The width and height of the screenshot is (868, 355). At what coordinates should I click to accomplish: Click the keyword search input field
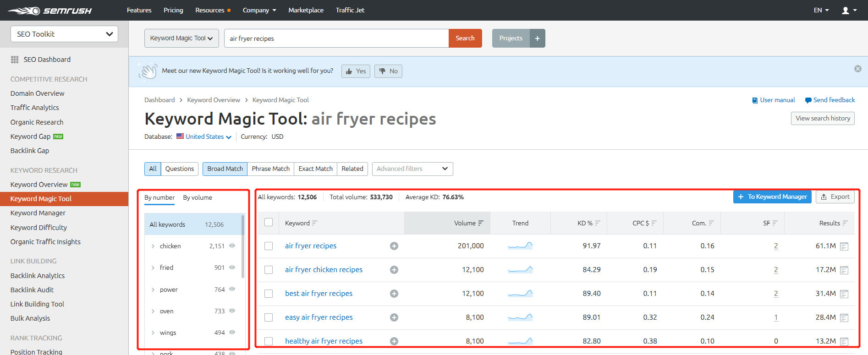pyautogui.click(x=336, y=38)
